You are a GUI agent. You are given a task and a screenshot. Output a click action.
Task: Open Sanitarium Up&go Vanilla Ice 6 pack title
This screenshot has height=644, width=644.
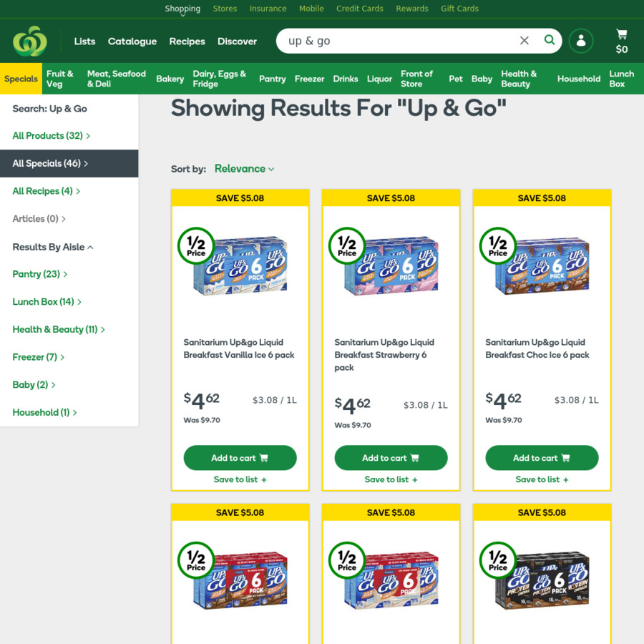point(239,348)
